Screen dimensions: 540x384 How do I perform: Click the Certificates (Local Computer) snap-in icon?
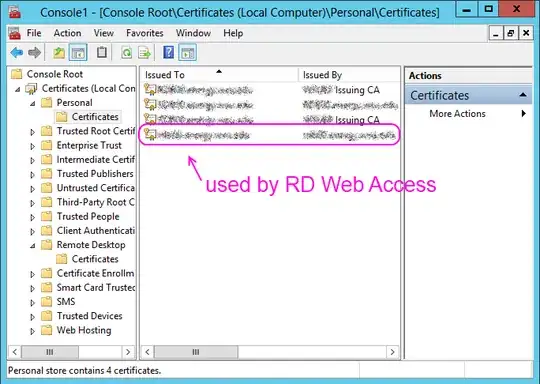pos(31,89)
